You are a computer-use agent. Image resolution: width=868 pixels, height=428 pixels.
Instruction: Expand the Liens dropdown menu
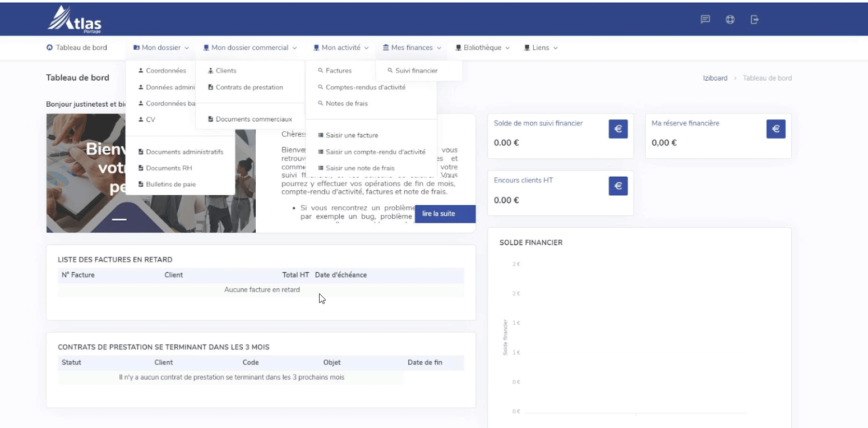541,48
